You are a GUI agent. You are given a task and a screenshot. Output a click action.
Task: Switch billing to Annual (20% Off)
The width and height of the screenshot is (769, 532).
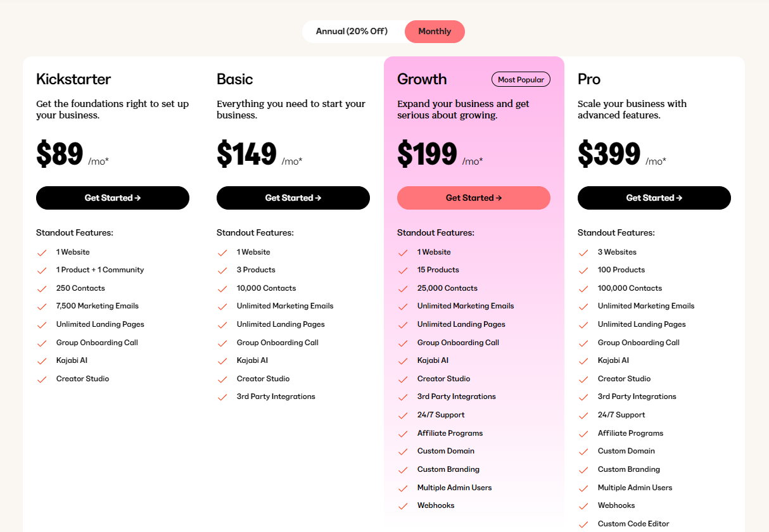(352, 32)
